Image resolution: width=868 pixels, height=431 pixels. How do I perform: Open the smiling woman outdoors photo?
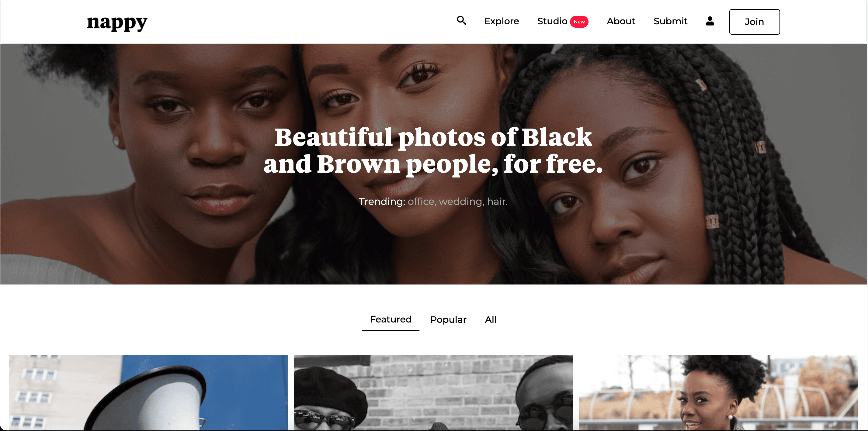pos(718,393)
